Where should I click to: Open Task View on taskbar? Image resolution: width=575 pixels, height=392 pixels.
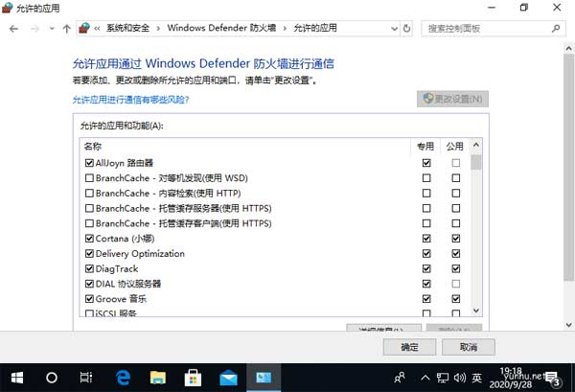tap(86, 378)
